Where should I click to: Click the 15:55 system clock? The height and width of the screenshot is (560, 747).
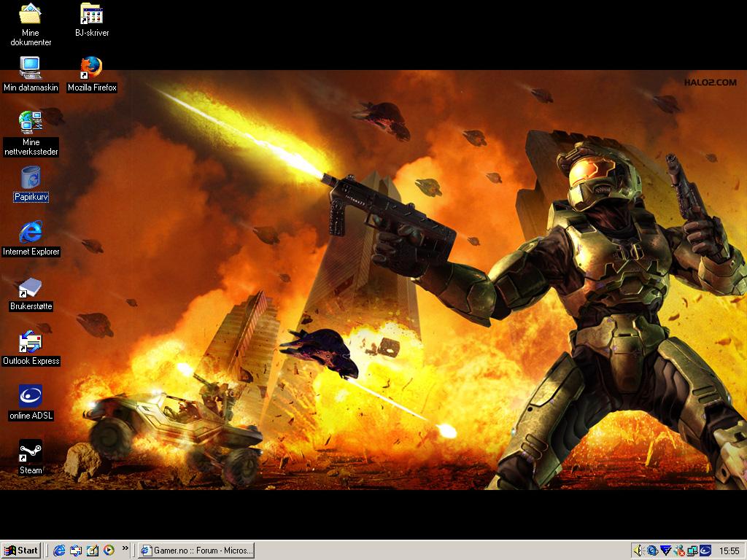click(x=729, y=551)
